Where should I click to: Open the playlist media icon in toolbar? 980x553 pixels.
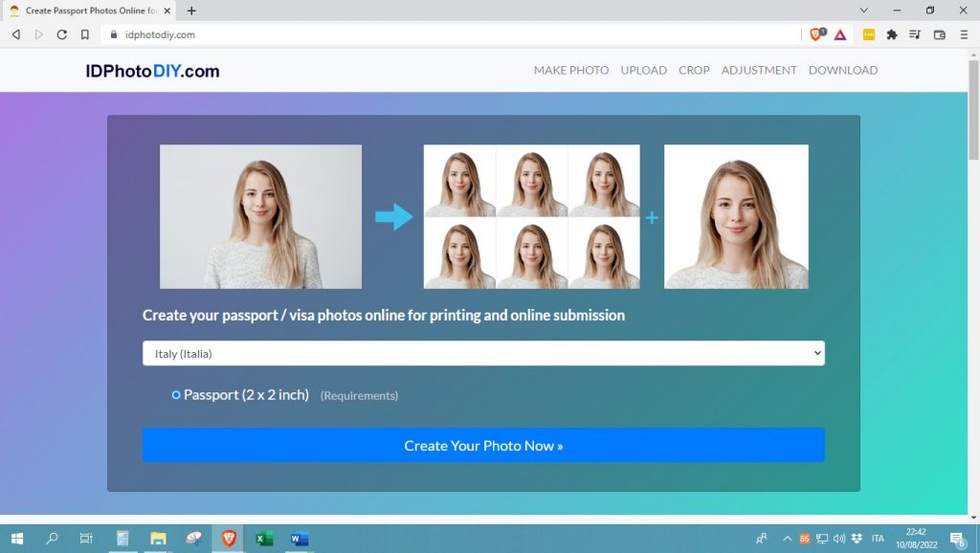point(915,34)
